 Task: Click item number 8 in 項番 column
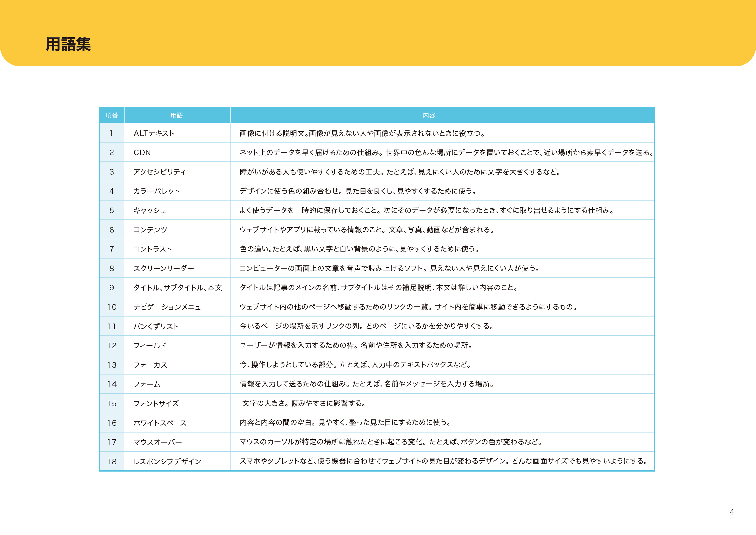click(x=112, y=269)
